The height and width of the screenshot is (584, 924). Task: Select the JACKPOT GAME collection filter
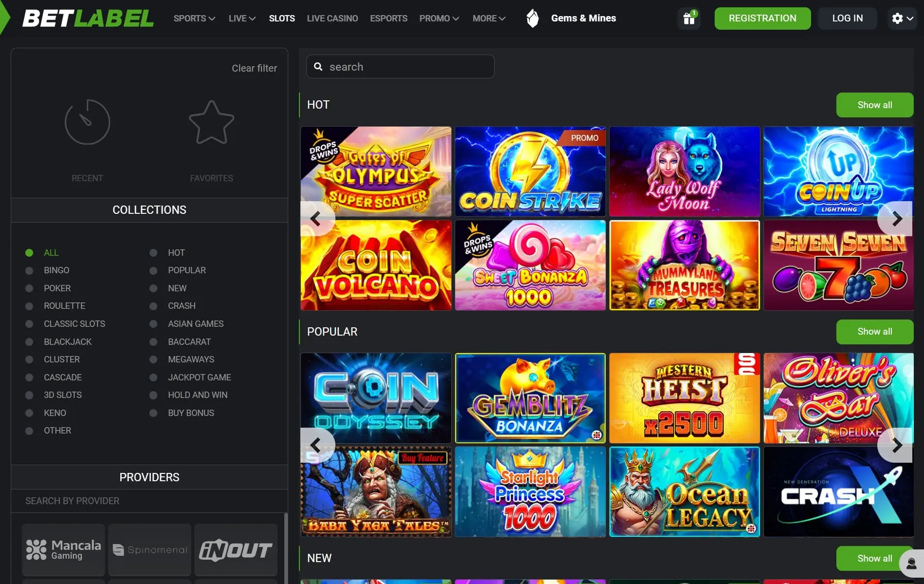coord(199,377)
